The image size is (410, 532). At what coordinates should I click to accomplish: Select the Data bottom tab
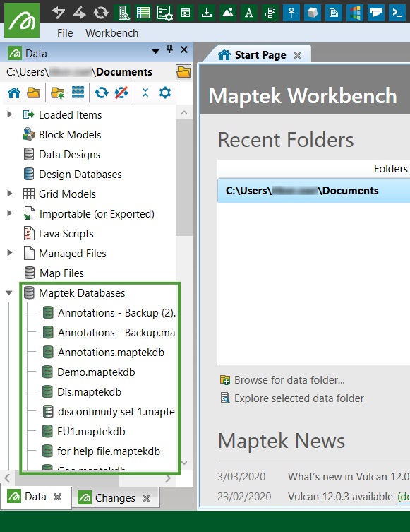point(35,497)
